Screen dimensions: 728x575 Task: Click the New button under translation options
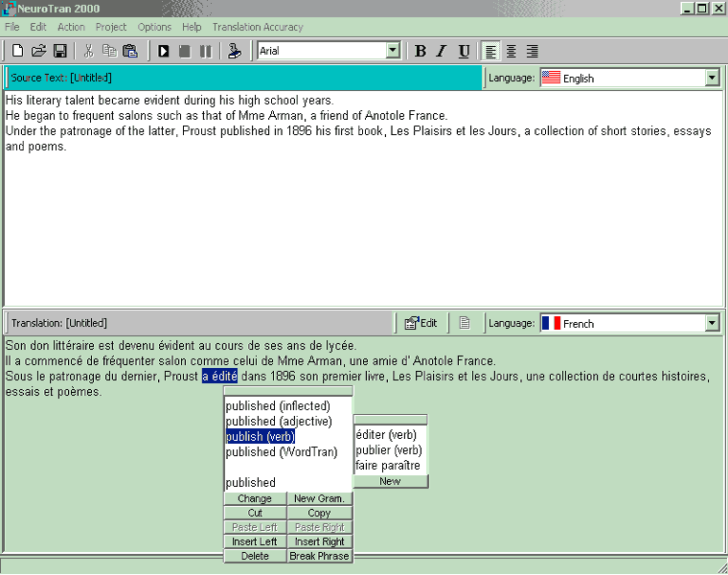[x=391, y=481]
